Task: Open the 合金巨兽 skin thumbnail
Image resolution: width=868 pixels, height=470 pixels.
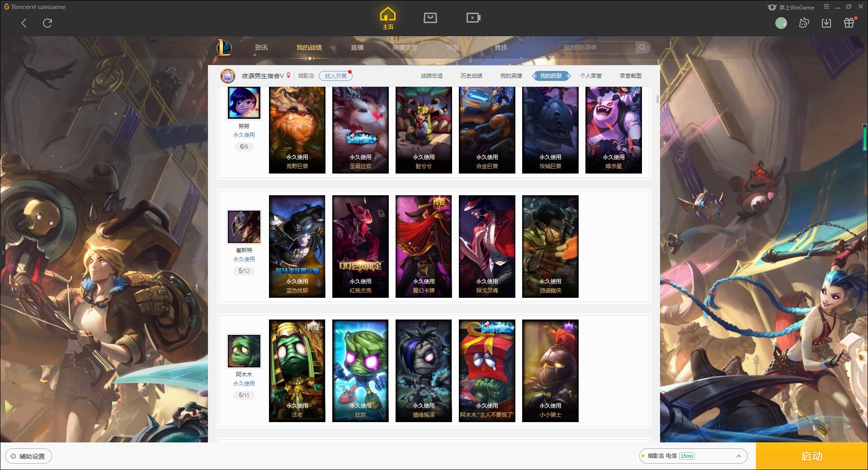Action: click(487, 130)
